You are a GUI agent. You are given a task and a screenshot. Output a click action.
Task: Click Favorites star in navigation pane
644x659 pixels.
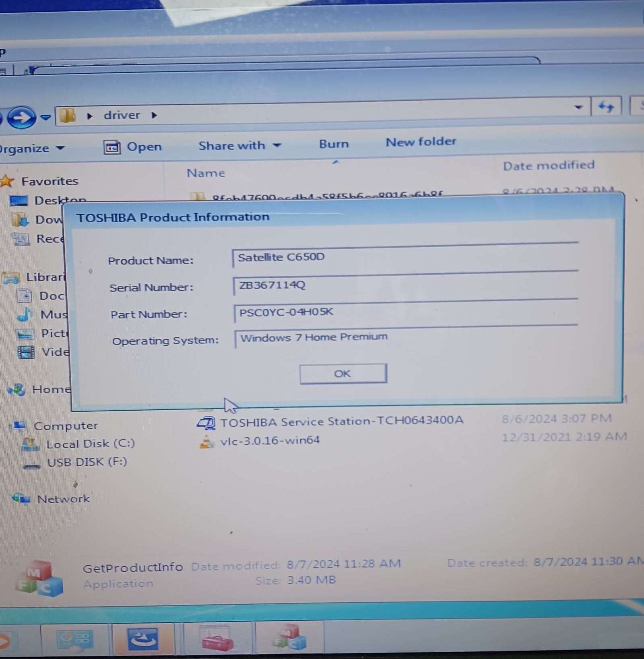(7, 181)
